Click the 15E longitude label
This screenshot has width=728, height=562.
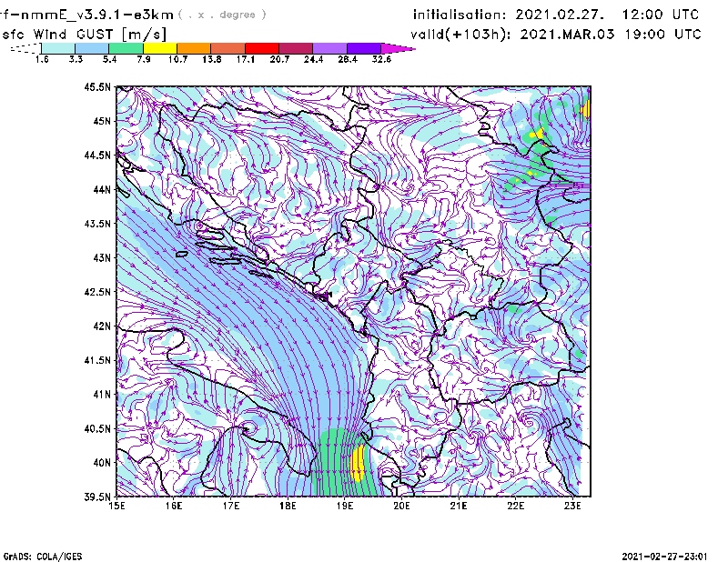click(116, 506)
